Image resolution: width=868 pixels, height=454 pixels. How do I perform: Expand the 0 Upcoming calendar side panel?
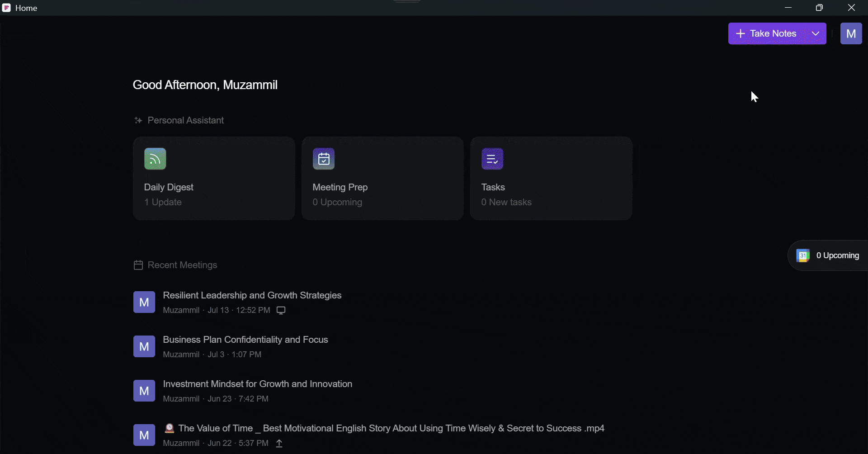(828, 255)
